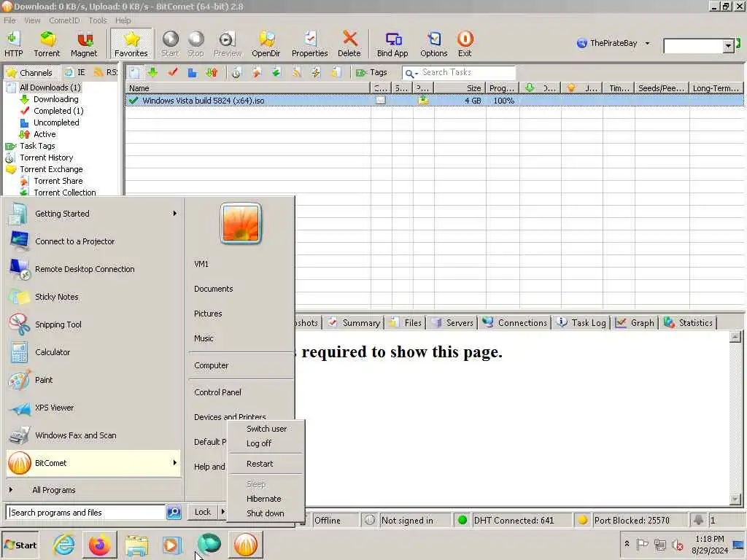The height and width of the screenshot is (560, 747).
Task: Click the Preview toolbar icon
Action: coord(228,44)
